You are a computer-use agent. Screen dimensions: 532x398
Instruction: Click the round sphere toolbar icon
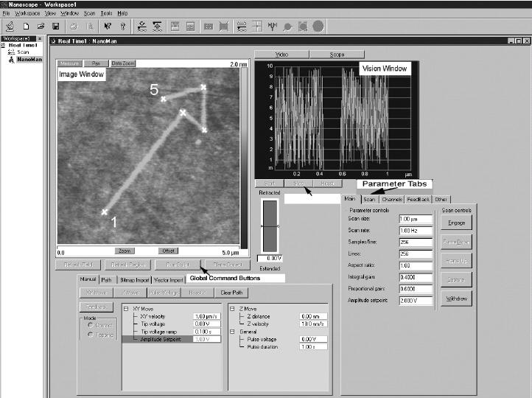click(318, 26)
